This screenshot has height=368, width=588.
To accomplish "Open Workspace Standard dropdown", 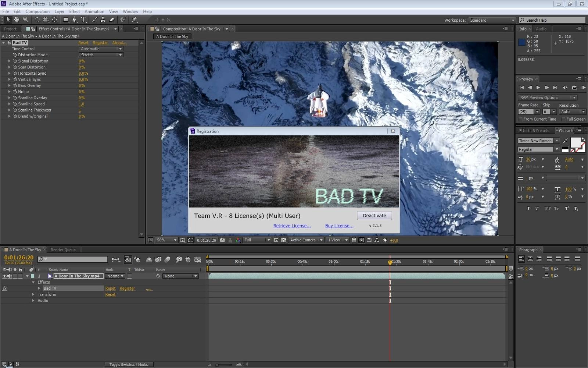I will pyautogui.click(x=492, y=20).
